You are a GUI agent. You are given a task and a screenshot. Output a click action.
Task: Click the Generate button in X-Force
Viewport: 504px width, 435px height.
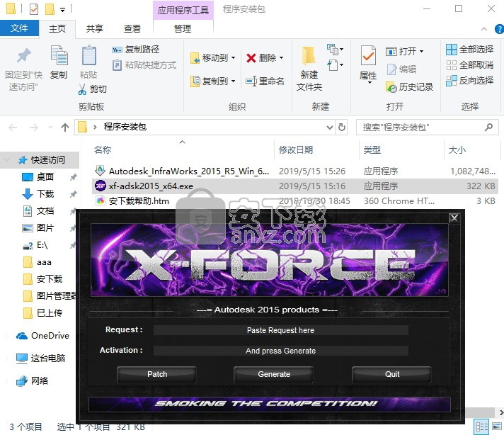pos(274,374)
